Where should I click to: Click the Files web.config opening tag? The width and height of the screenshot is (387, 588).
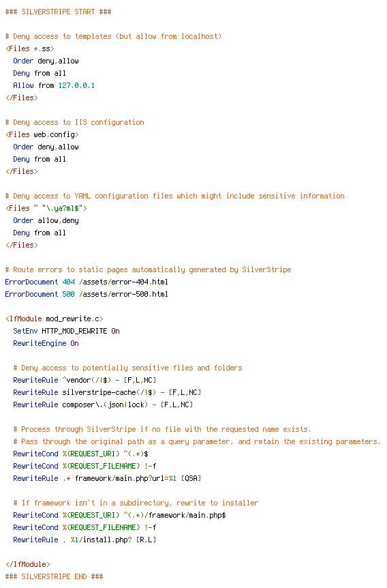point(42,134)
